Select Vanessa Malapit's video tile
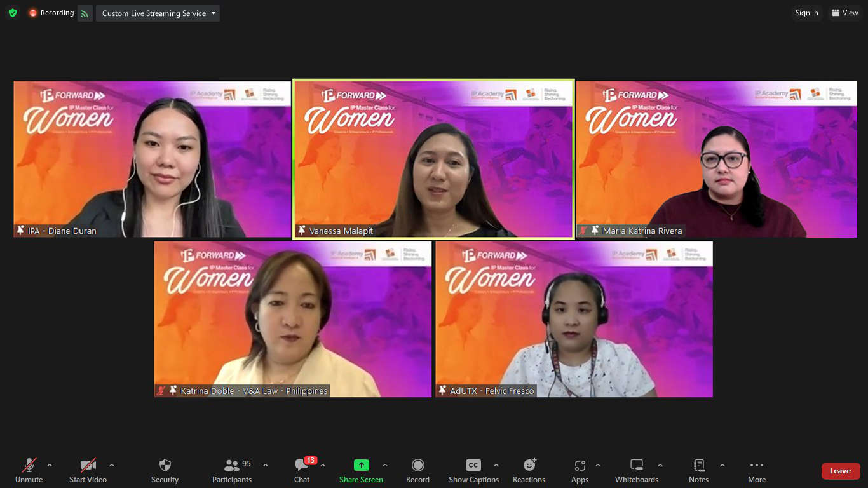Screen dimensions: 868x488 click(433, 159)
